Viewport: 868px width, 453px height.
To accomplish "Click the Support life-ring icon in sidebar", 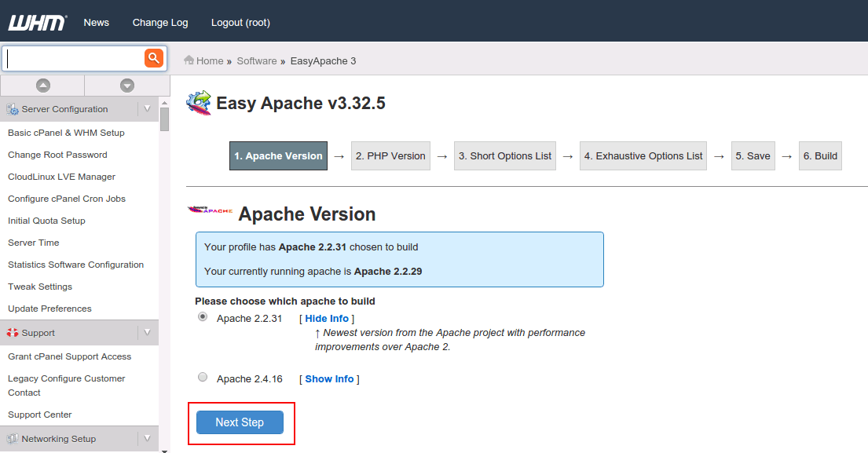I will coord(11,332).
